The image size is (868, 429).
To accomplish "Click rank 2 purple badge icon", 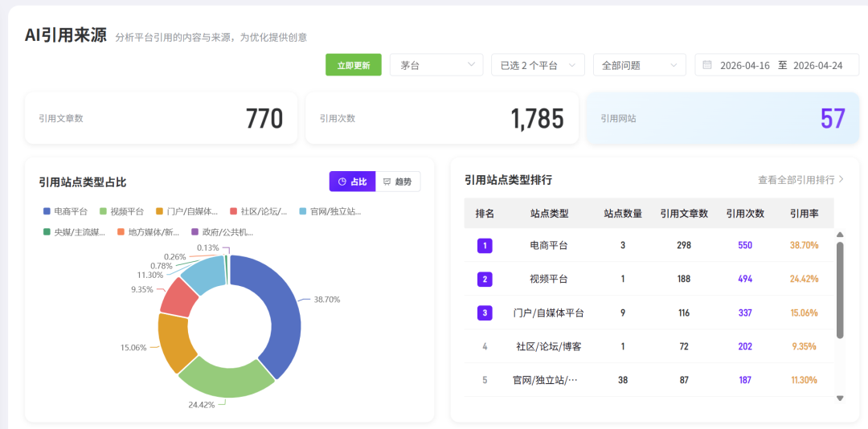I will tap(485, 279).
